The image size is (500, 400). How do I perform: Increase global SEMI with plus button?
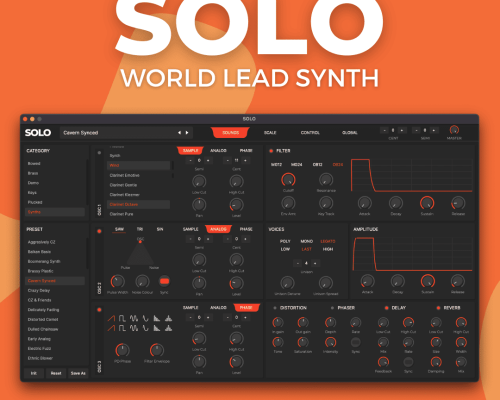pyautogui.click(x=434, y=130)
